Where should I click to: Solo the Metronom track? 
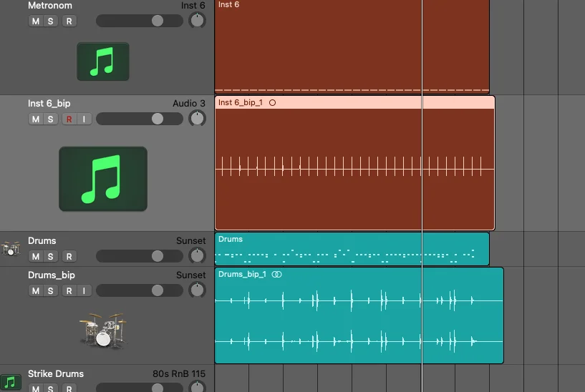(x=50, y=21)
